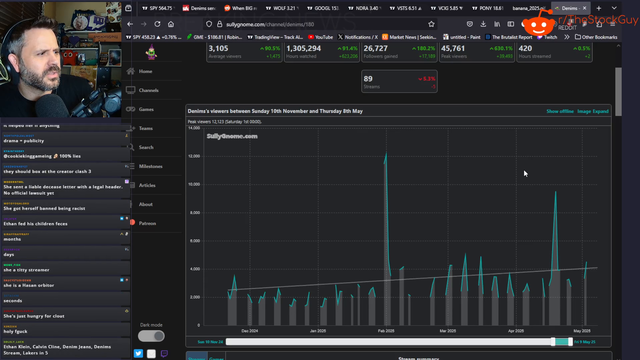Click the right handle of date range slider
The image size is (640, 360).
coord(570,342)
